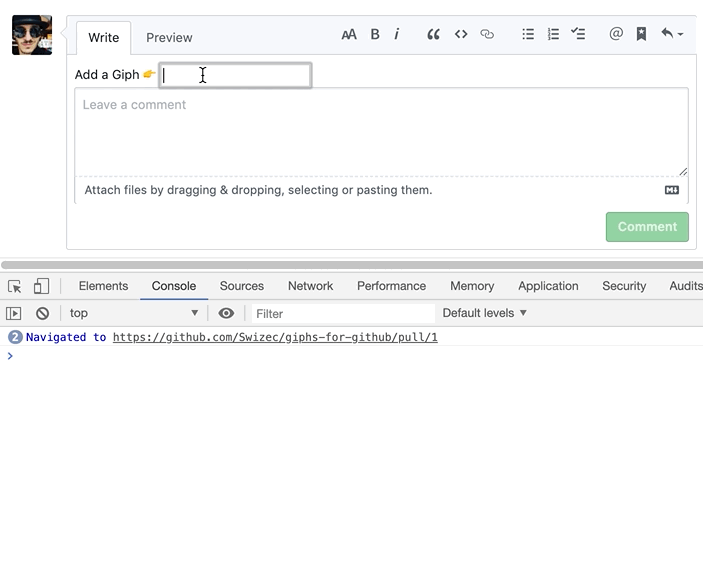Switch to the Preview tab
The height and width of the screenshot is (576, 703).
169,38
